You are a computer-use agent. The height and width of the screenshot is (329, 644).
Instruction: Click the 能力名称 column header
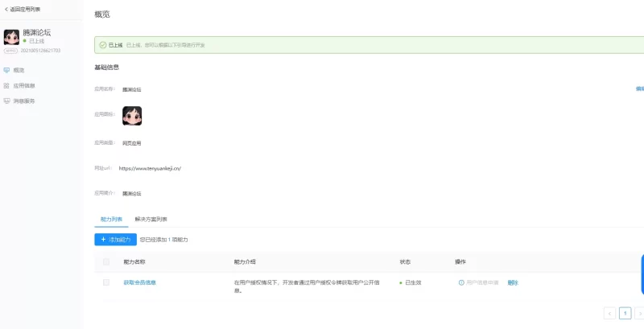click(x=134, y=261)
